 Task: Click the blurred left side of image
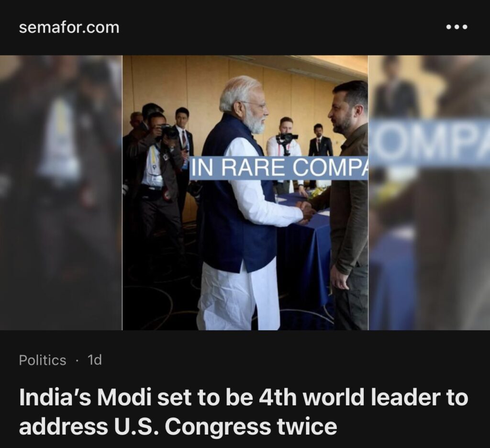61,192
